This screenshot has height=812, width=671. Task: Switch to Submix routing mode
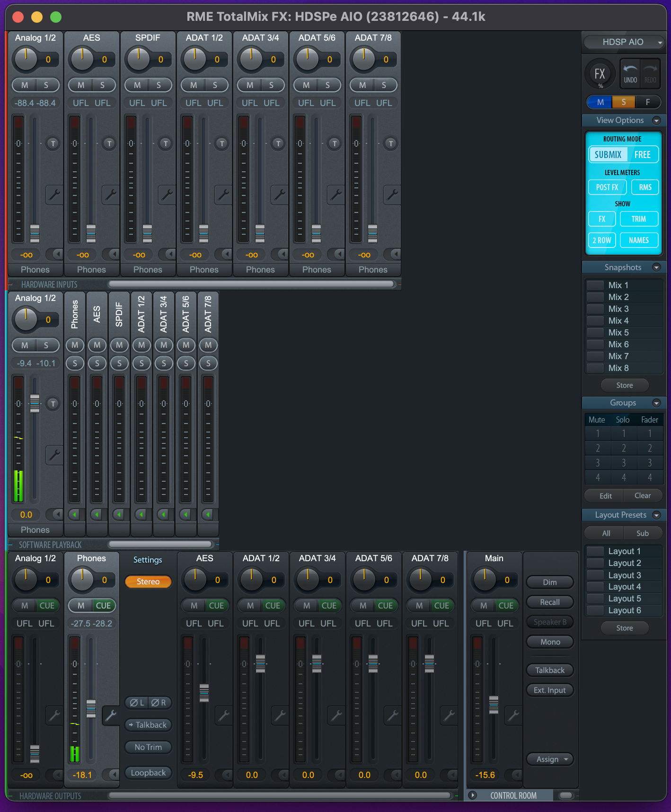click(x=608, y=155)
